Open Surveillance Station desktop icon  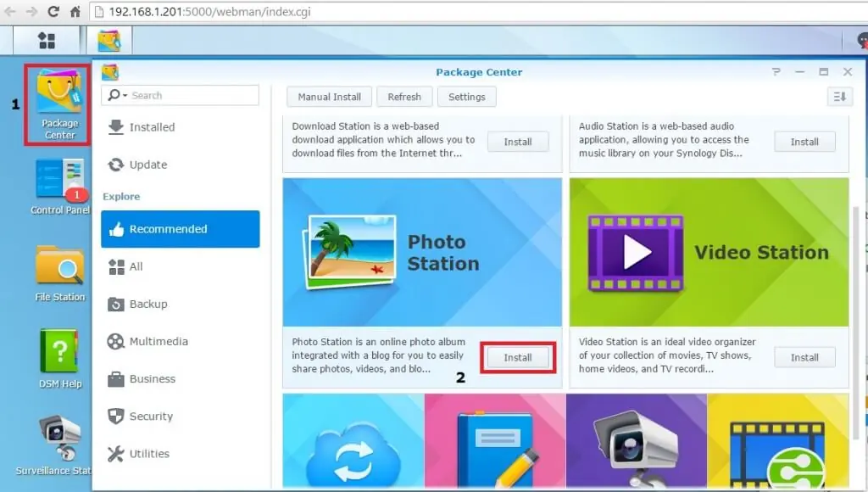(x=59, y=435)
